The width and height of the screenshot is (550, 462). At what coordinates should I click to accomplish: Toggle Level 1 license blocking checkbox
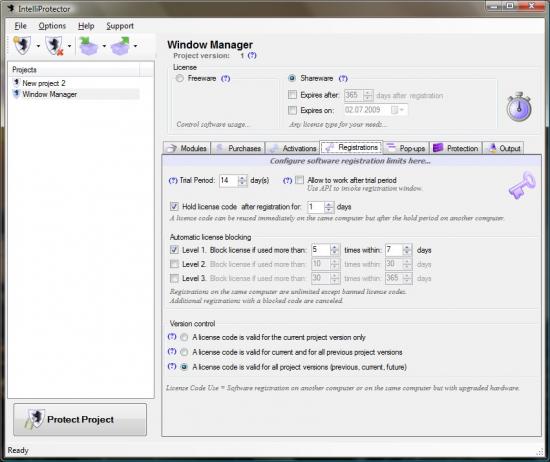(174, 250)
